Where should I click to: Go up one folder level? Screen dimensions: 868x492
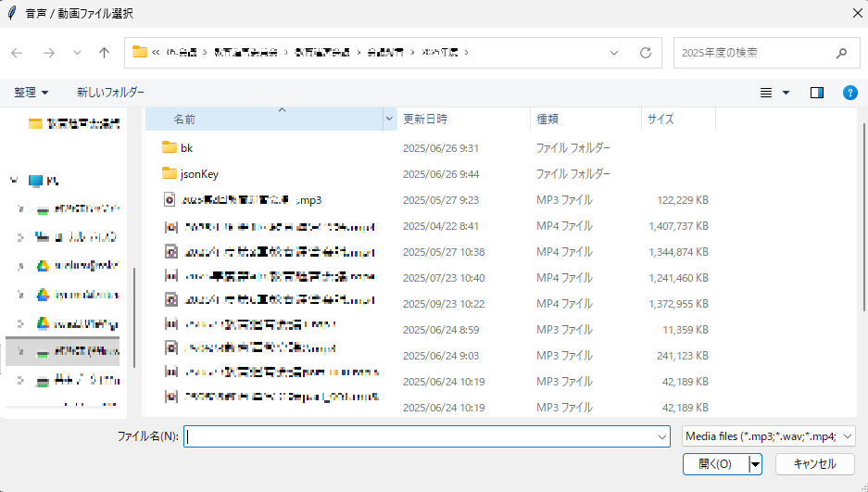click(x=104, y=53)
